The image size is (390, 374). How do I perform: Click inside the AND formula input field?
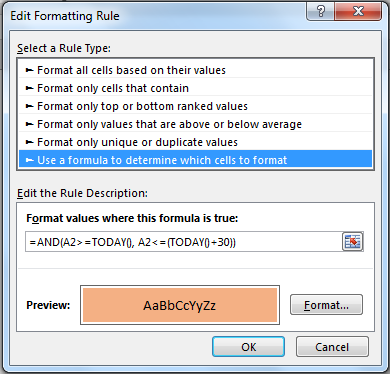click(184, 242)
